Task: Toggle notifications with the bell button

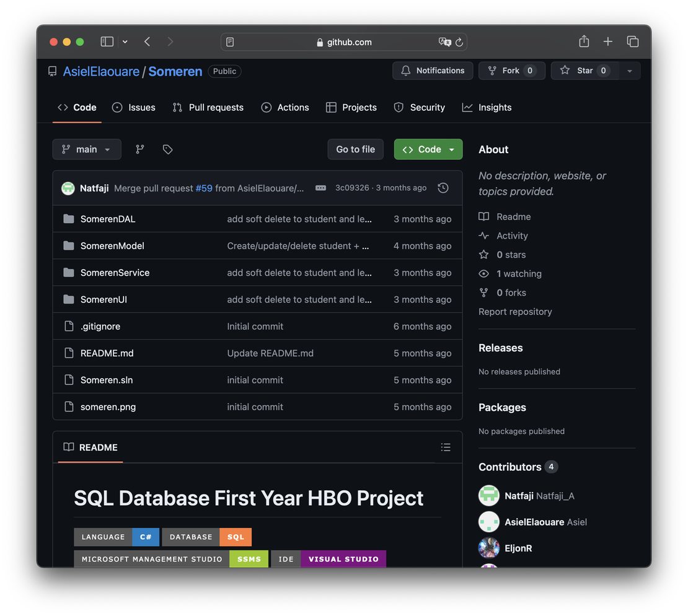Action: [x=432, y=70]
